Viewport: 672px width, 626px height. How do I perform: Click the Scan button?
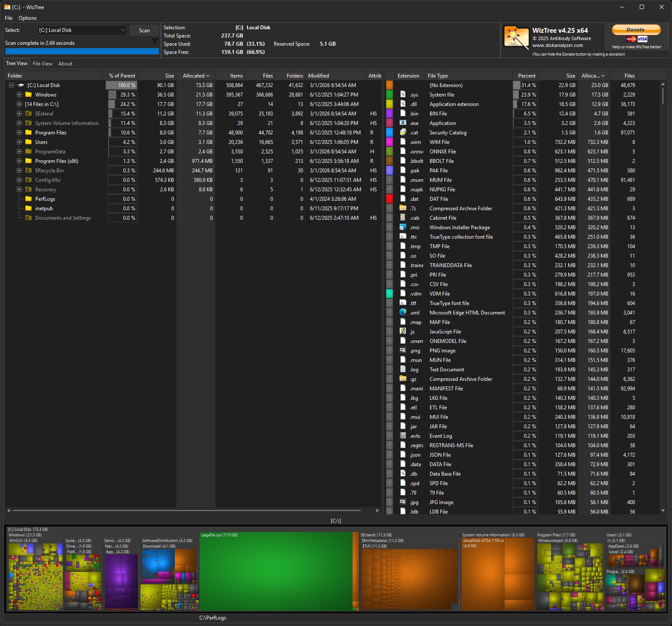(x=144, y=31)
